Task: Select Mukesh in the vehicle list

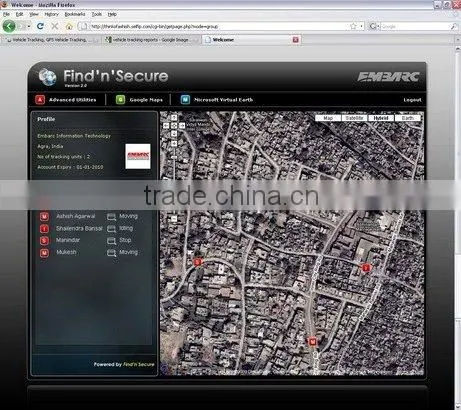Action: [66, 252]
